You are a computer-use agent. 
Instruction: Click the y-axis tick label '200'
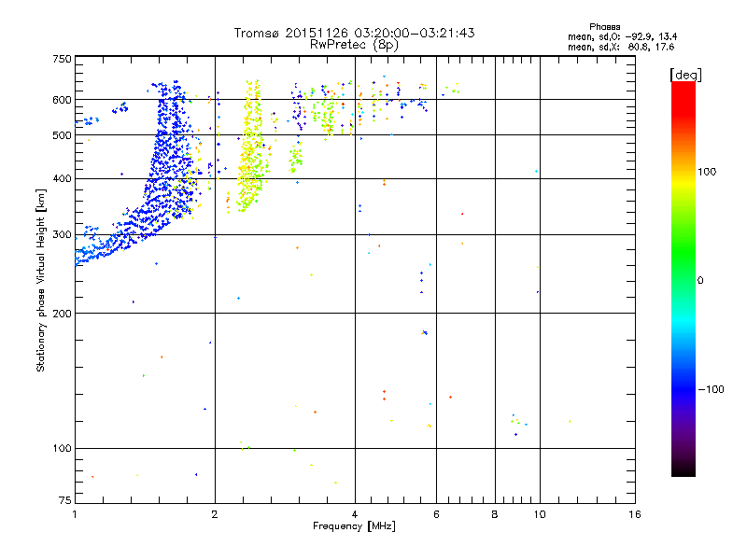click(x=62, y=314)
